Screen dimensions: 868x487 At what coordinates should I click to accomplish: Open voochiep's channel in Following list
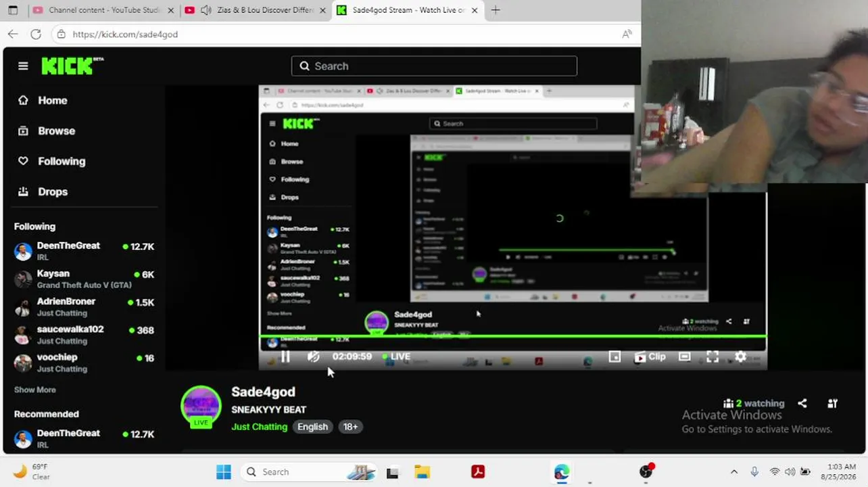[85, 363]
